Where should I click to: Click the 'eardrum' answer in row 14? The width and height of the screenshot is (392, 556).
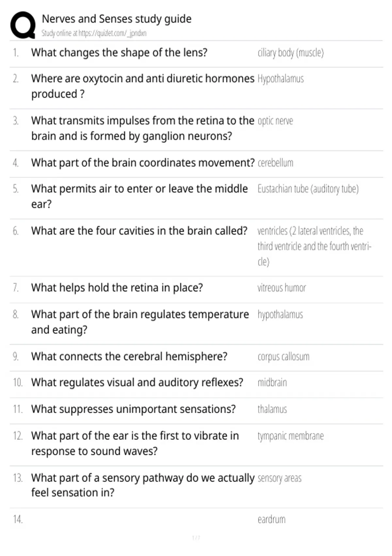click(x=271, y=519)
